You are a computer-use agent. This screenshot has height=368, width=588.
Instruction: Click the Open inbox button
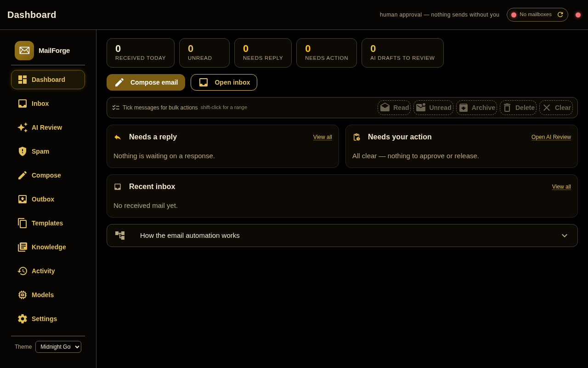point(224,82)
